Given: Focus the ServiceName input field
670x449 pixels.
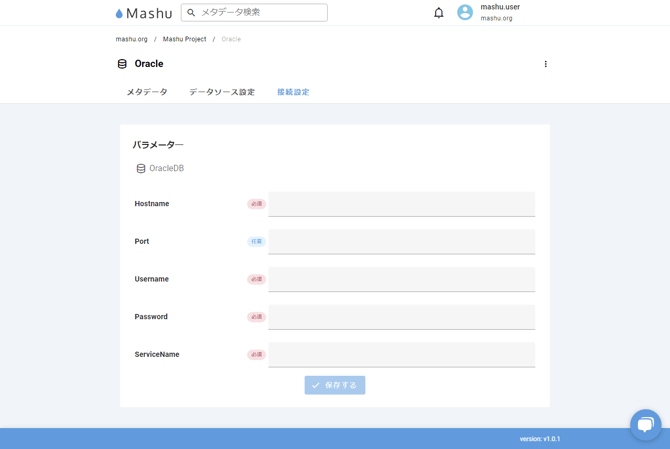Looking at the screenshot, I should [401, 355].
